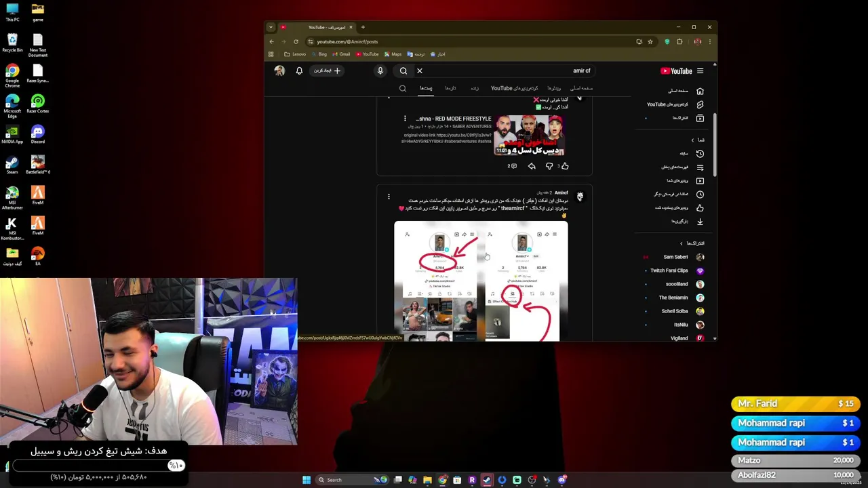Open YouTube notifications bell

click(299, 70)
